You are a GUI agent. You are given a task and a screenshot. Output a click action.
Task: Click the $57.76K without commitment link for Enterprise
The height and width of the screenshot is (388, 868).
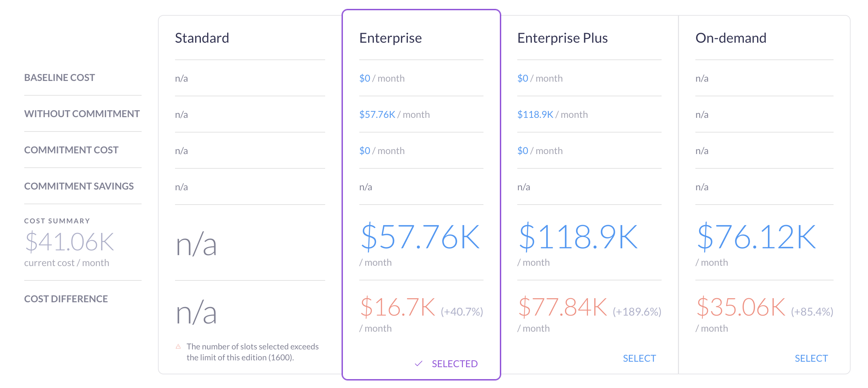377,114
